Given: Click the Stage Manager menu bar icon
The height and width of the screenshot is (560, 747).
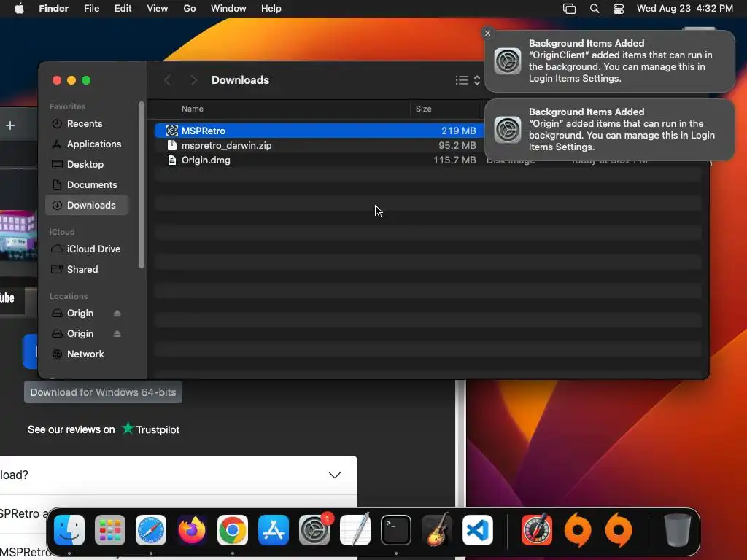Looking at the screenshot, I should [569, 9].
